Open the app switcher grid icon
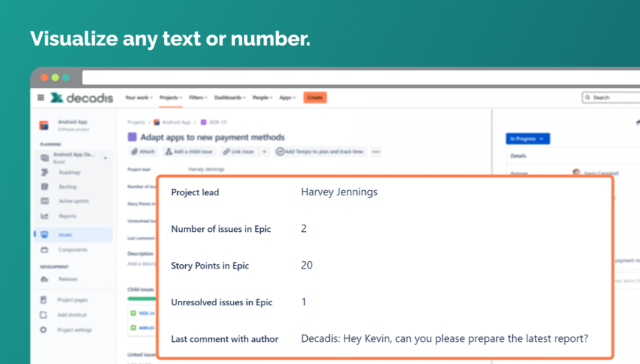This screenshot has width=640, height=364. (x=41, y=98)
